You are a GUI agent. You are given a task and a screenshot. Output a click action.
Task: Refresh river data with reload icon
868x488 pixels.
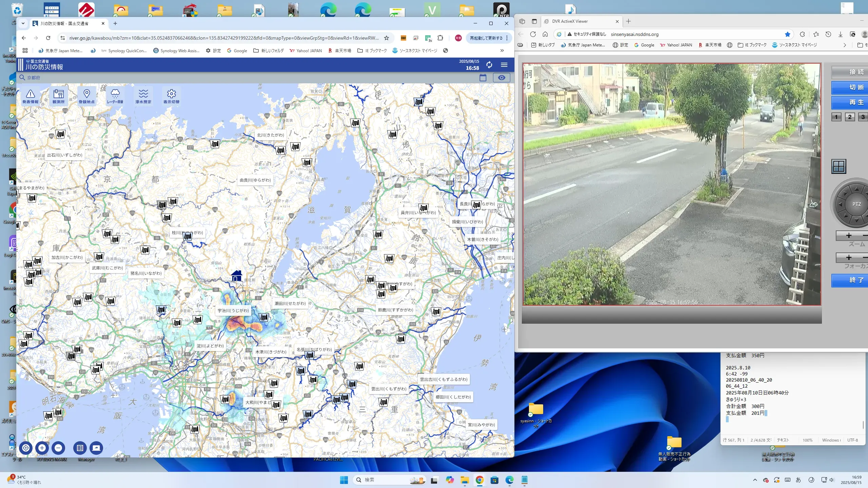point(489,65)
